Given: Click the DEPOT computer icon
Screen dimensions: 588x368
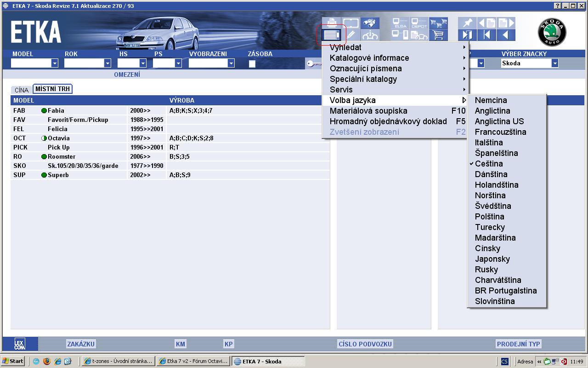Looking at the screenshot, I should pyautogui.click(x=419, y=23).
